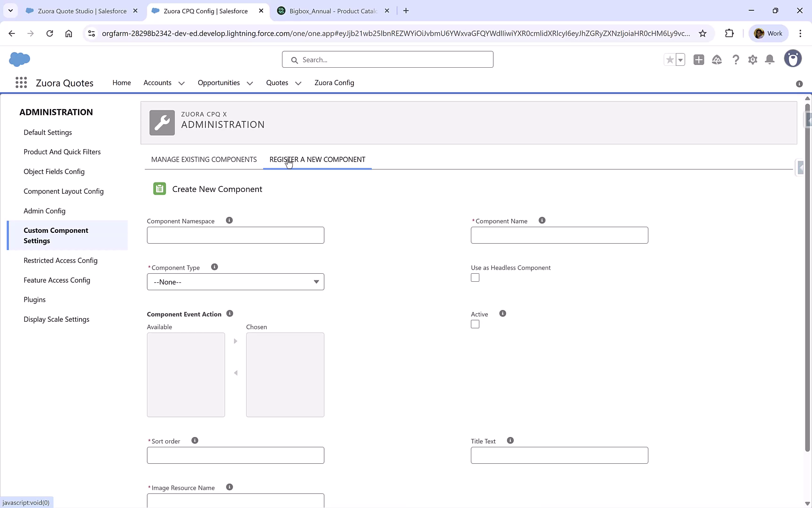This screenshot has height=508, width=812.
Task: Open the Salesforce App Launcher grid
Action: coord(21,82)
